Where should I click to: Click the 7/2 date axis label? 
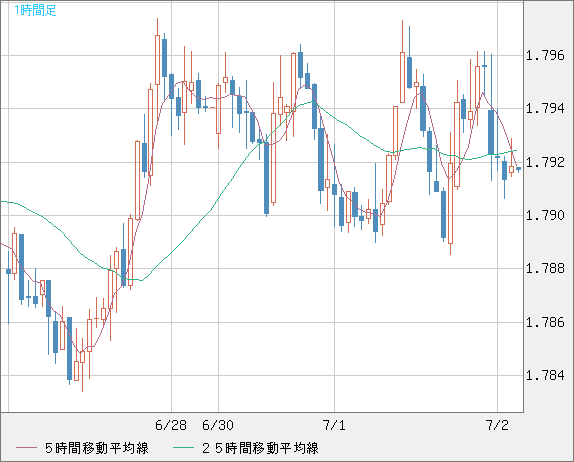[497, 425]
